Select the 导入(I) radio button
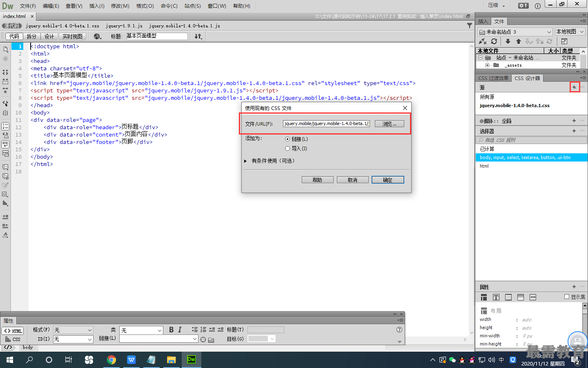 [287, 148]
